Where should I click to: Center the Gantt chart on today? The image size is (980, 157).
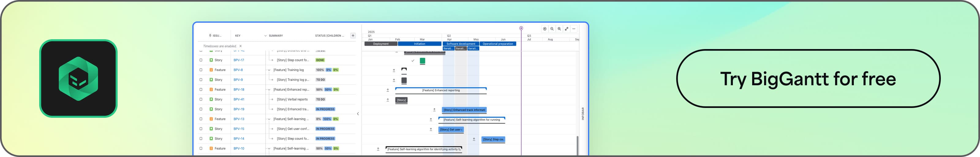point(545,29)
